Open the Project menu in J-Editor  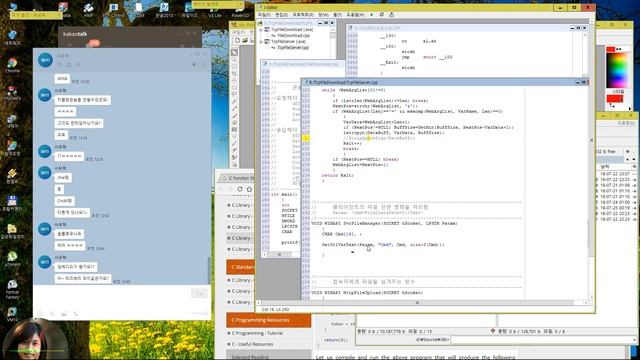click(x=303, y=15)
